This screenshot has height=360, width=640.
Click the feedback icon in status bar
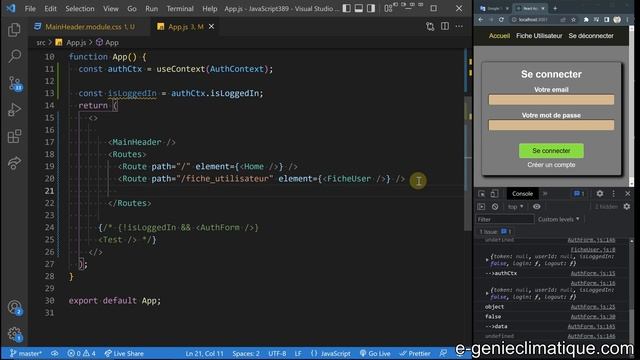(443, 353)
